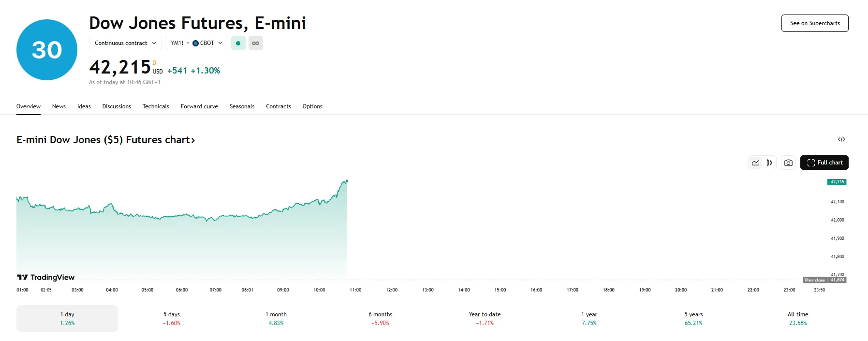Screen dimensions: 868x341
Task: Take a chart snapshot with camera icon
Action: point(788,163)
